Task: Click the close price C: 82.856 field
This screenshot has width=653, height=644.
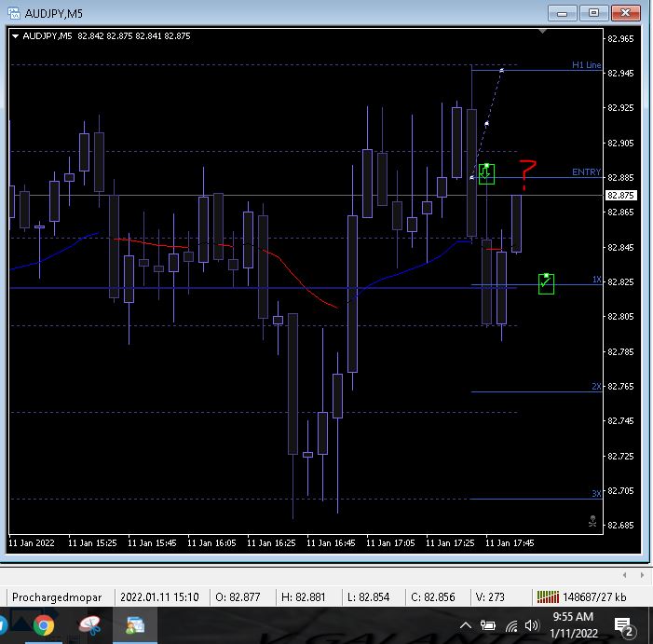Action: (x=433, y=597)
